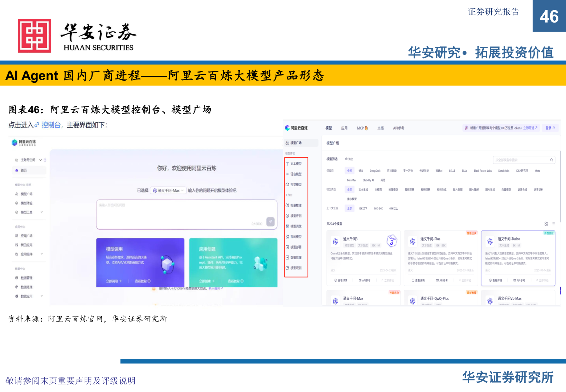Click the 模型体验 icon in console sidebar
This screenshot has width=566, height=392.
point(17,203)
